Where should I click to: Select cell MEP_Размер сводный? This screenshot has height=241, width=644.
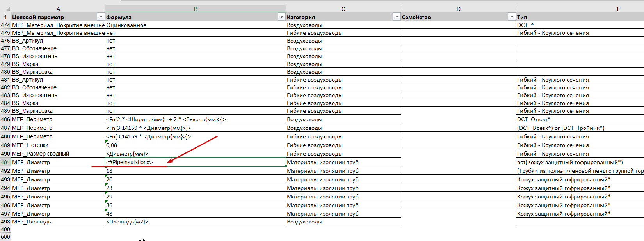(x=58, y=154)
